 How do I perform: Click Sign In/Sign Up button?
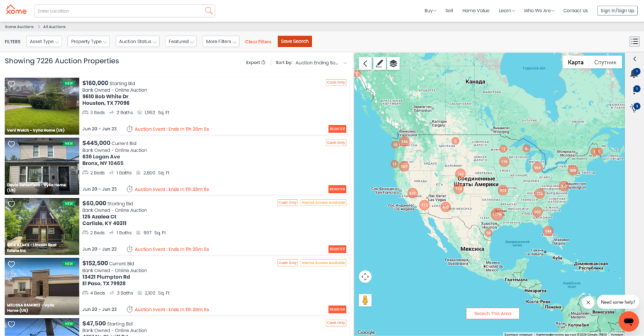(618, 11)
